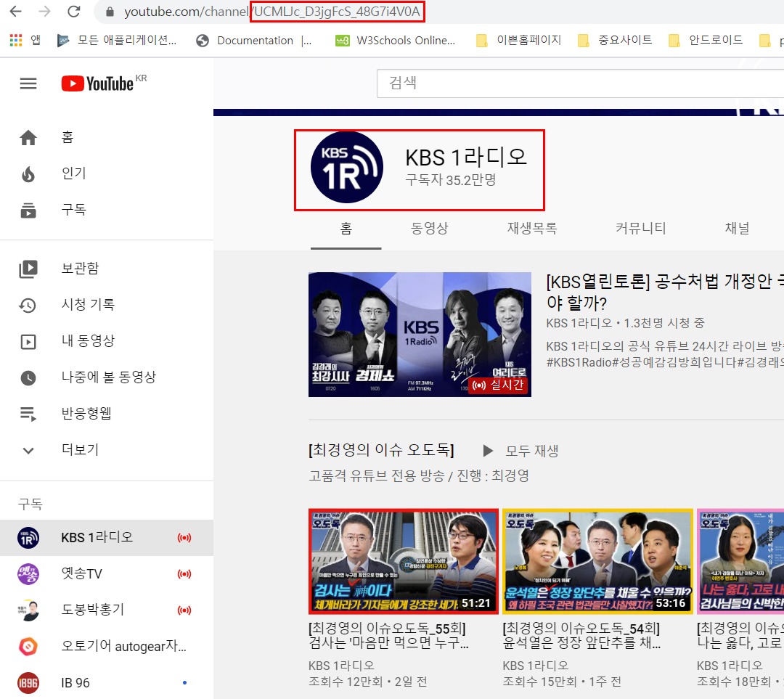Open the 54회 video thumbnail
Viewport: 784px width, 699px height.
(597, 562)
